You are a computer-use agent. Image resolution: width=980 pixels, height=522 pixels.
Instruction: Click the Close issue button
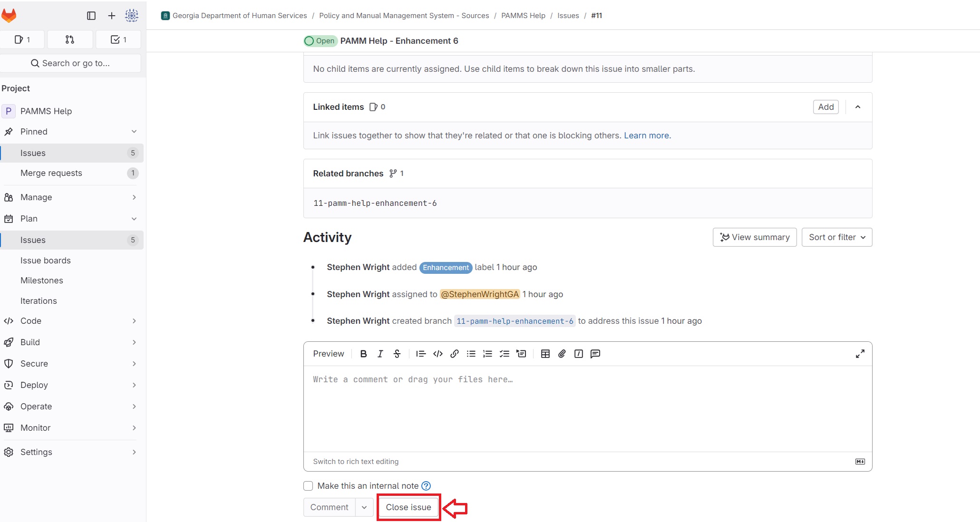[x=408, y=507]
